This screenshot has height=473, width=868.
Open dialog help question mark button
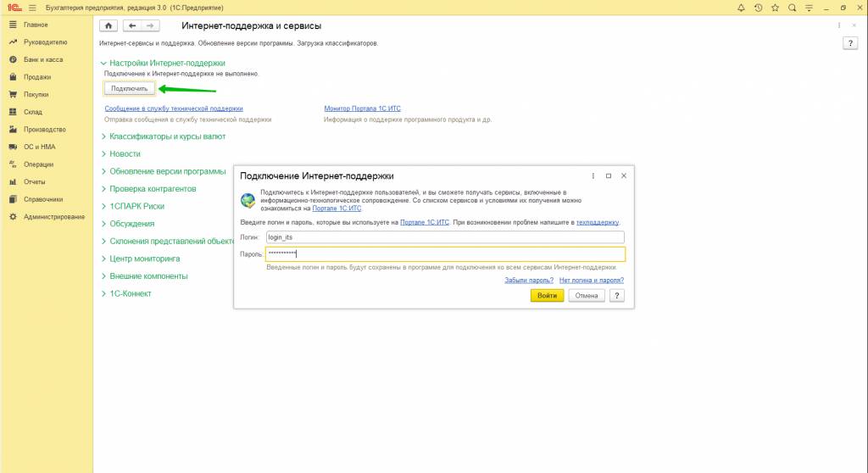[617, 296]
